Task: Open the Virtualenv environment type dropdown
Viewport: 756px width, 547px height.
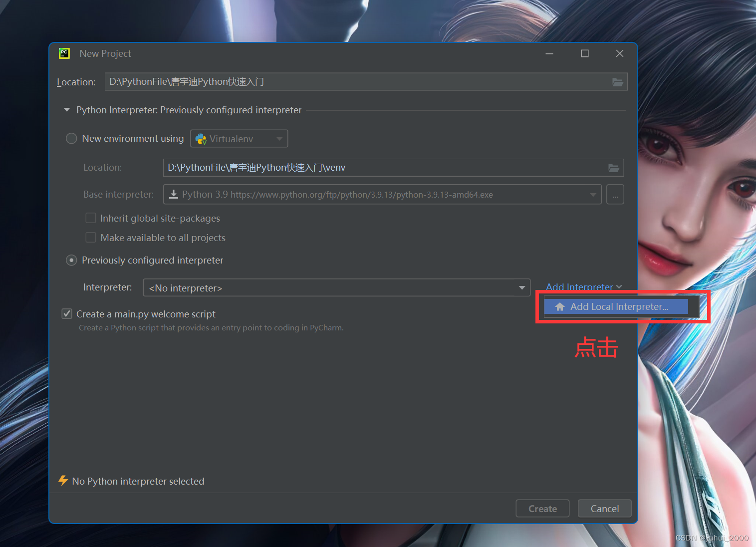Action: [x=239, y=139]
